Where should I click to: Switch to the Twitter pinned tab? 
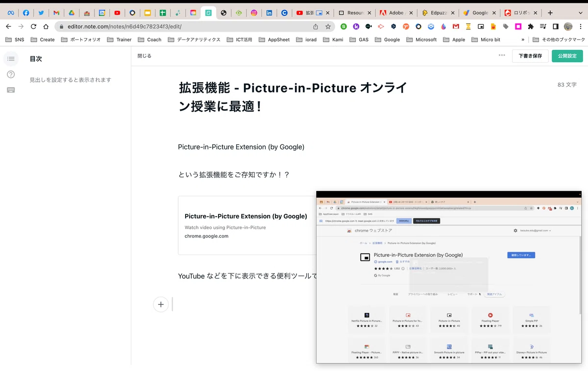click(x=41, y=13)
